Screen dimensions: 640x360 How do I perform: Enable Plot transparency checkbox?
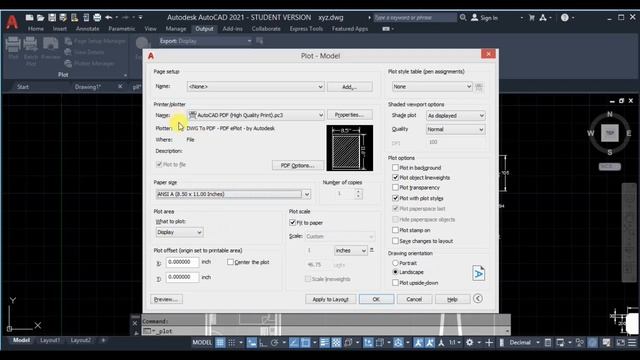click(x=395, y=187)
